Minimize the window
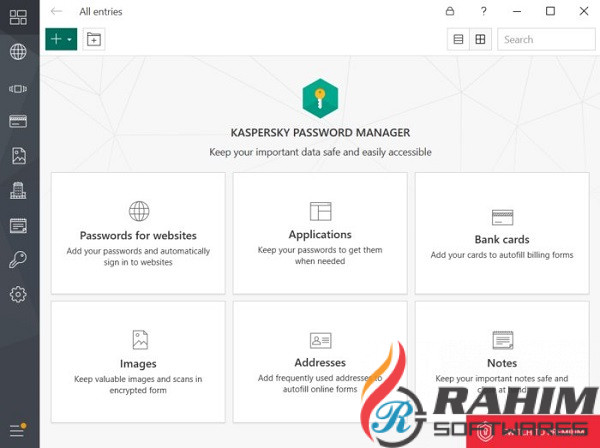The image size is (600, 448). [517, 11]
